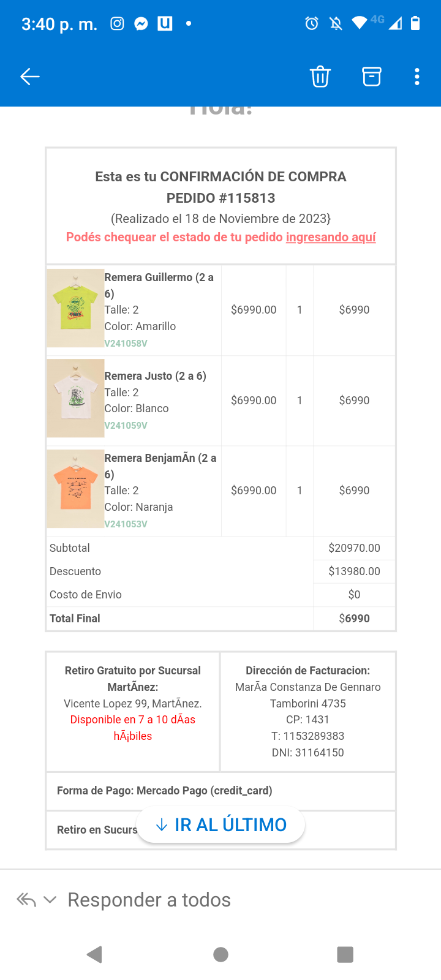Delete email with trash icon
This screenshot has height=980, width=441.
tap(320, 77)
